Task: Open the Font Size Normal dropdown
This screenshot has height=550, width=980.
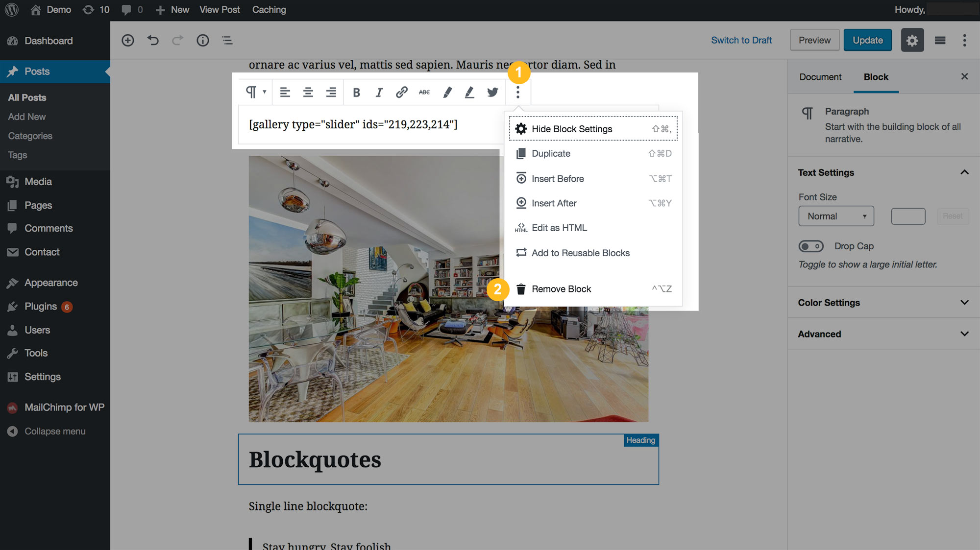Action: pos(836,216)
